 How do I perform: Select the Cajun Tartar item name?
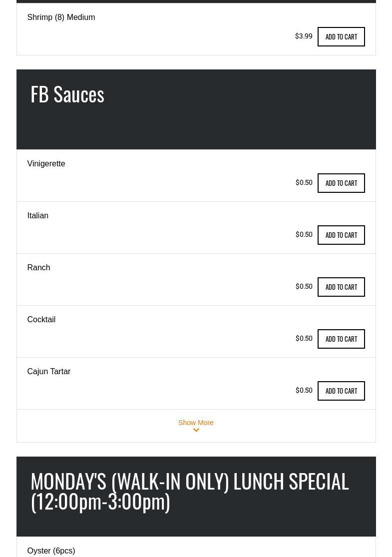48,371
